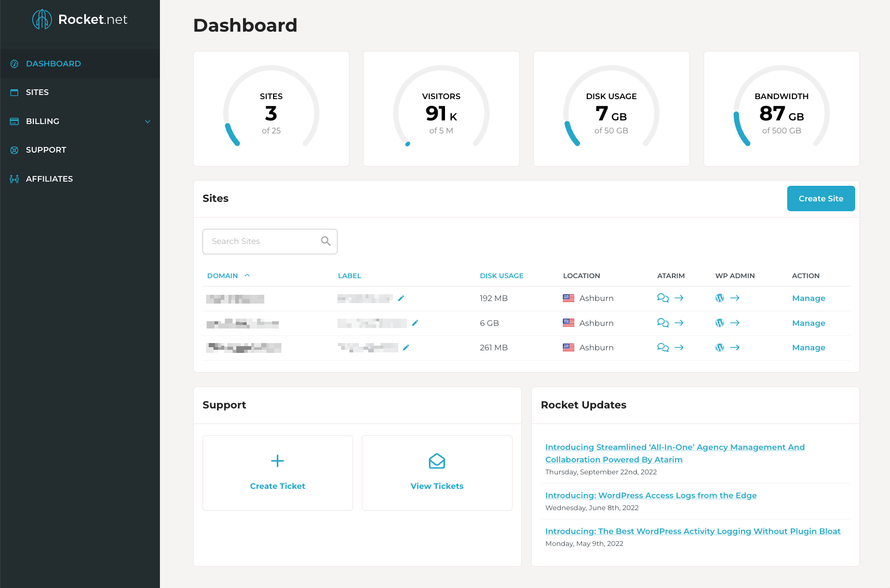
Task: Click the Create Site button
Action: (x=821, y=199)
